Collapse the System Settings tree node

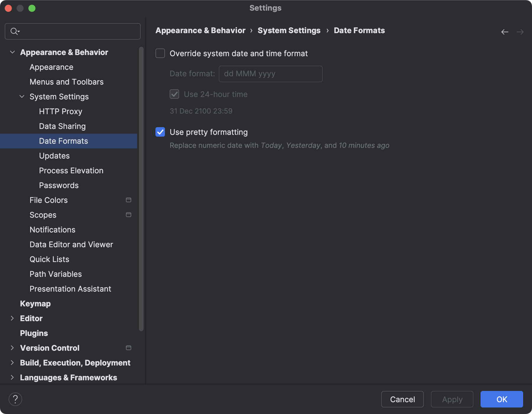(x=22, y=96)
